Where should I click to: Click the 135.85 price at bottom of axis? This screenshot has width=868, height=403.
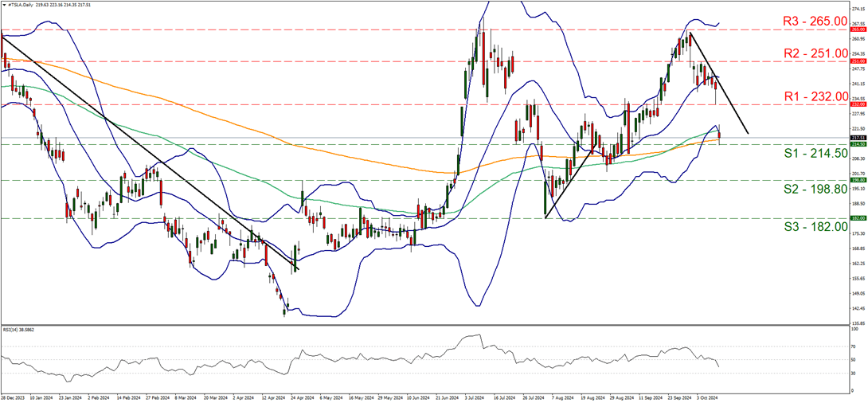[858, 323]
